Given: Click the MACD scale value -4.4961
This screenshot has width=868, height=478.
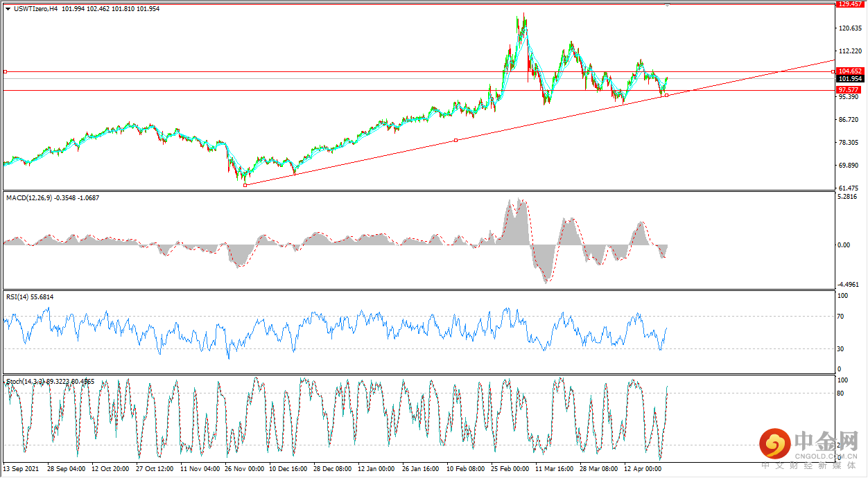Looking at the screenshot, I should (849, 284).
